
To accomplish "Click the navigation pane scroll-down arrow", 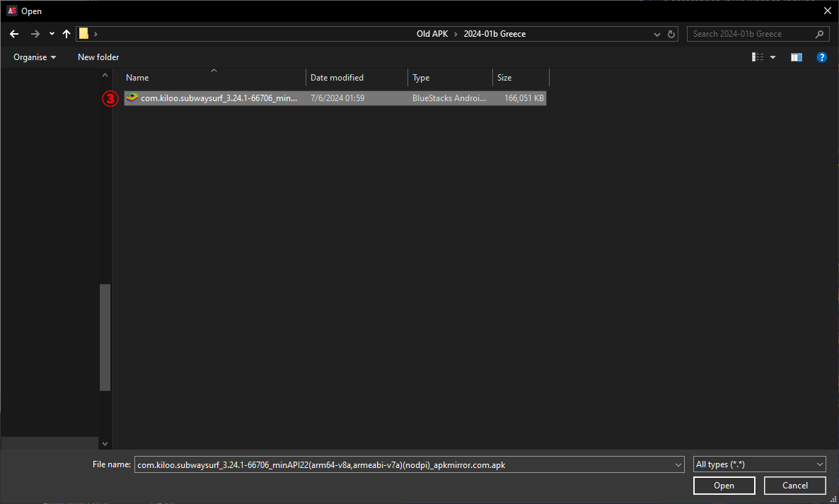I will coord(105,444).
